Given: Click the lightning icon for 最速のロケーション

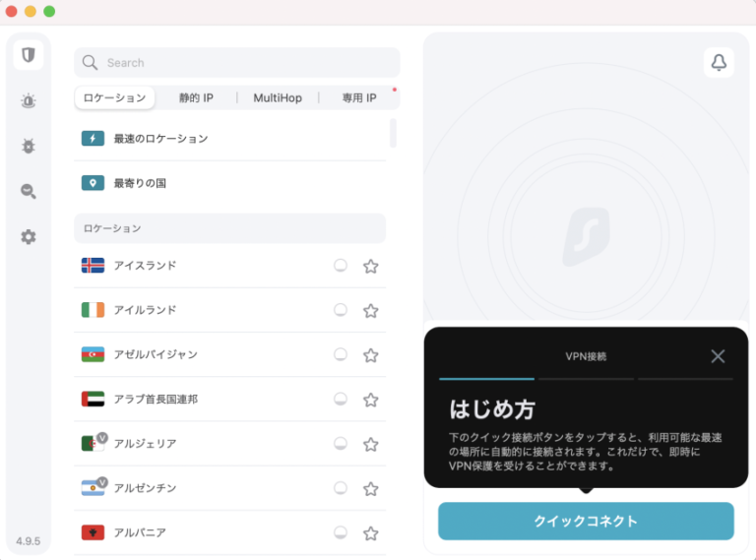Looking at the screenshot, I should (x=93, y=139).
